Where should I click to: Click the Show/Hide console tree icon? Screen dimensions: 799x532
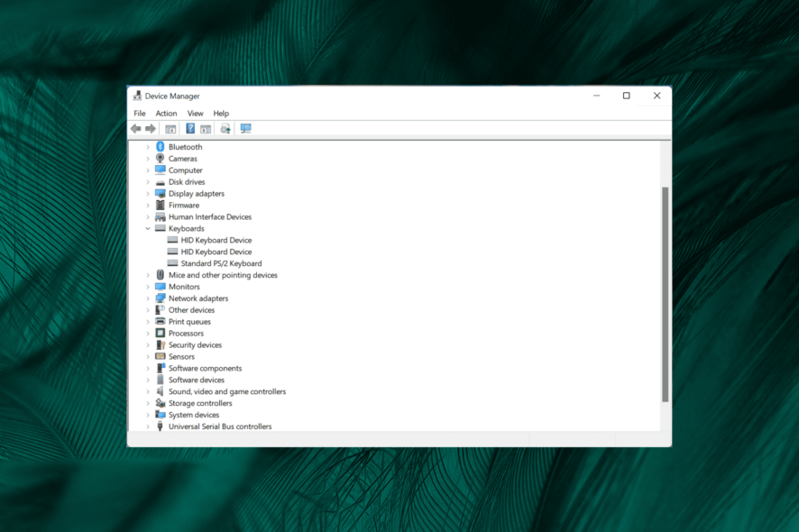[x=170, y=129]
